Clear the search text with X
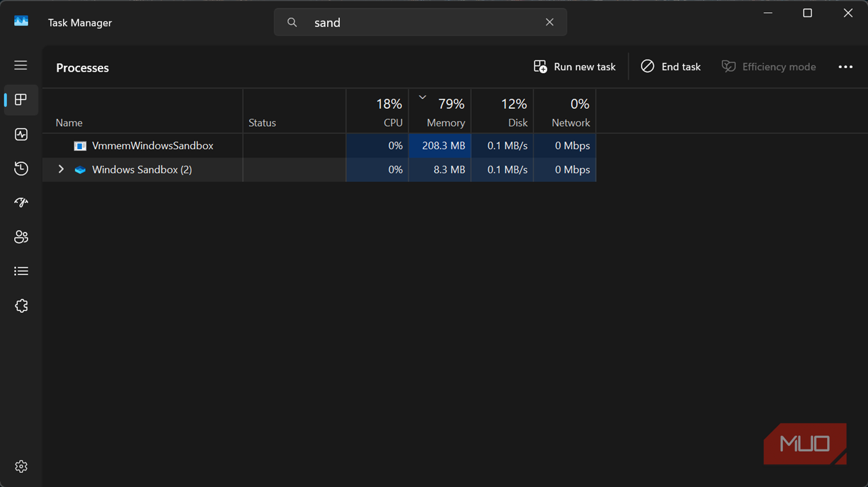 549,22
